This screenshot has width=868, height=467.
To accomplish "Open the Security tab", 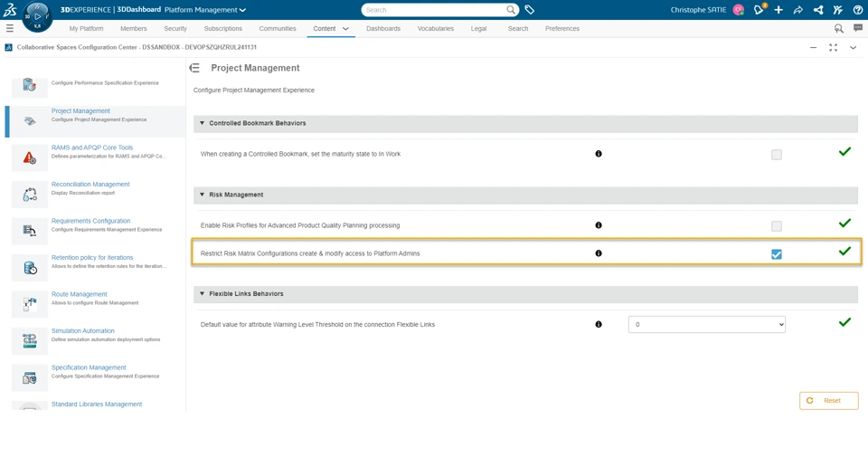I will [x=175, y=28].
